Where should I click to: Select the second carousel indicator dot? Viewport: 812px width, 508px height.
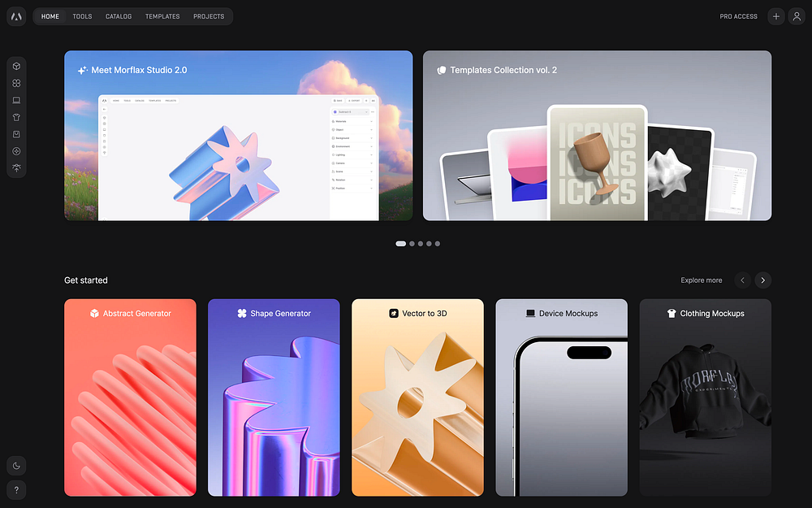pyautogui.click(x=412, y=244)
